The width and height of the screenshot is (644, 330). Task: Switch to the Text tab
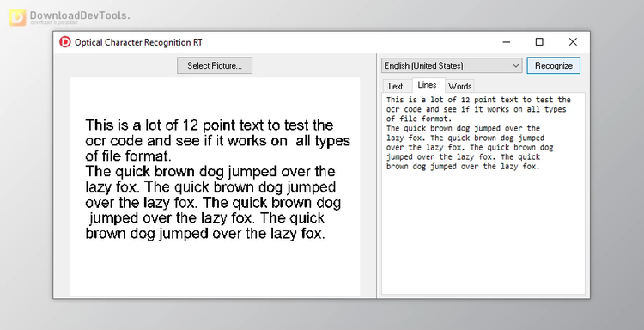click(x=395, y=86)
